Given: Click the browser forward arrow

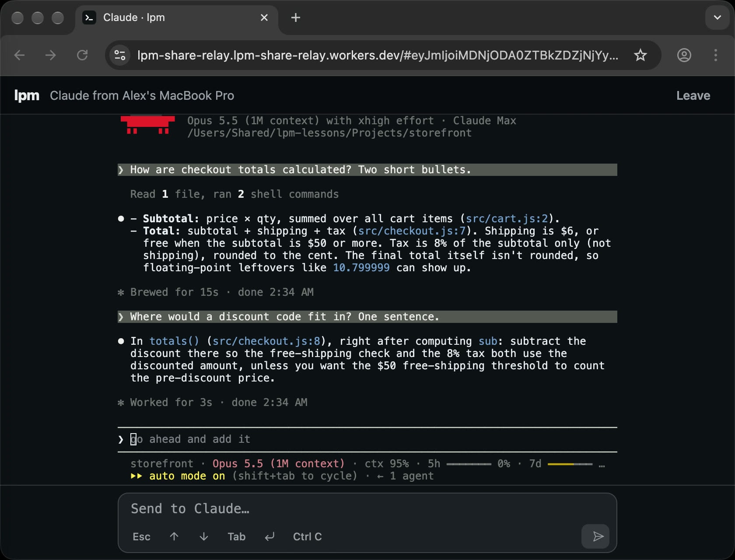Looking at the screenshot, I should click(x=51, y=55).
